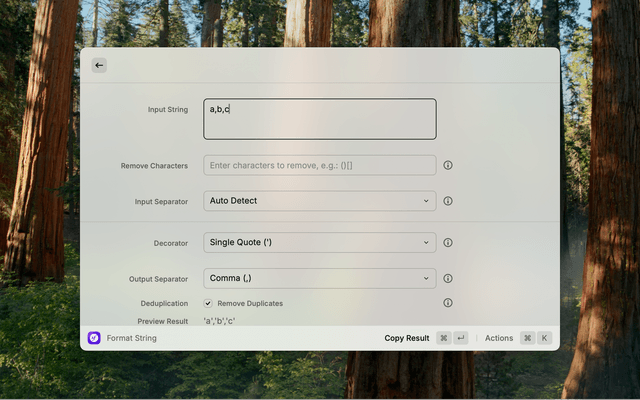Click the back arrow button
640x400 pixels.
98,65
